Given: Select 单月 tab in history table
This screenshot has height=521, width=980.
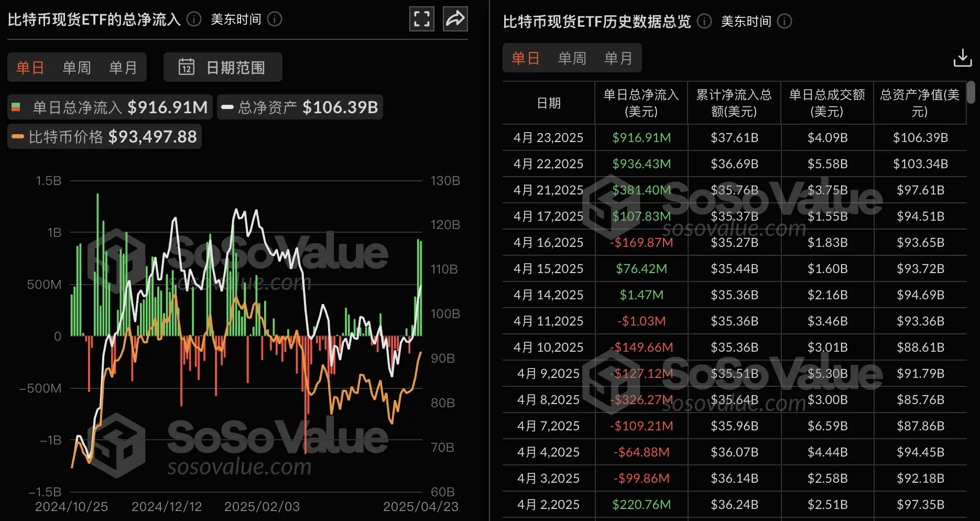Looking at the screenshot, I should pyautogui.click(x=618, y=58).
